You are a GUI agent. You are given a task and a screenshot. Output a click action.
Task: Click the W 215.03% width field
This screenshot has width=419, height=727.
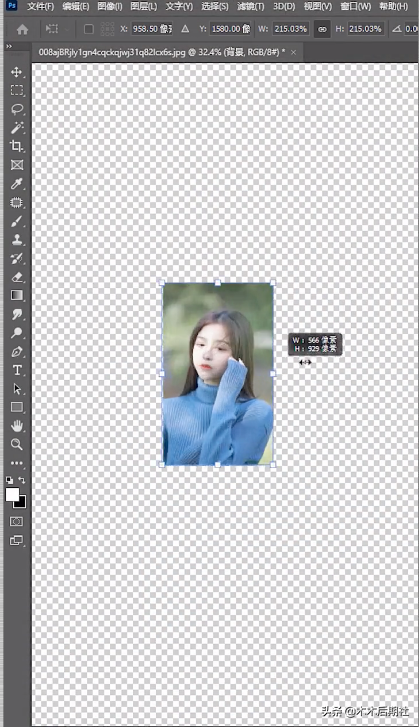click(290, 29)
